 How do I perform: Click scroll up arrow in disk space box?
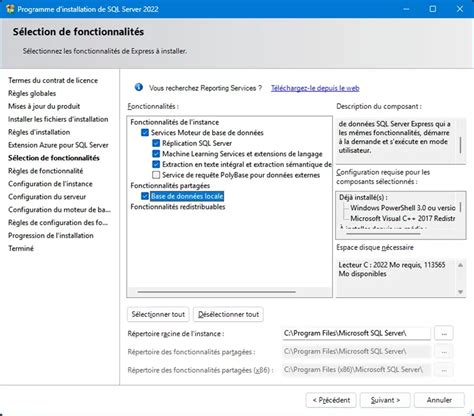(460, 265)
